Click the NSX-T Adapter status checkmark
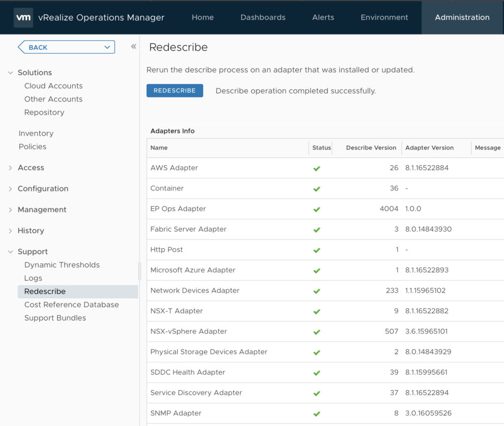The width and height of the screenshot is (504, 426). coord(316,311)
